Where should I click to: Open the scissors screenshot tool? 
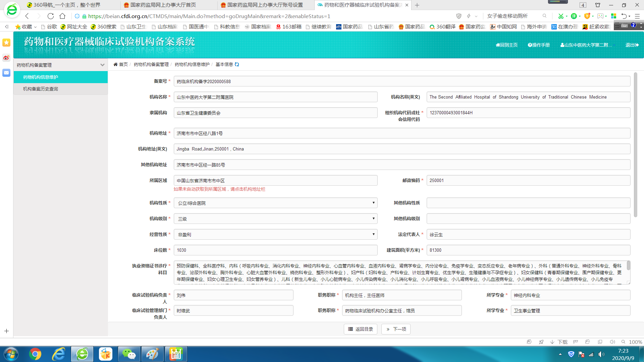pyautogui.click(x=560, y=16)
